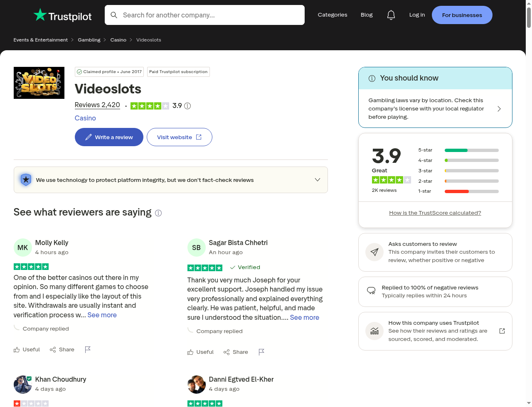The image size is (532, 407).
Task: Open external link icon in 'How this company uses Trustpilot'
Action: 502,331
